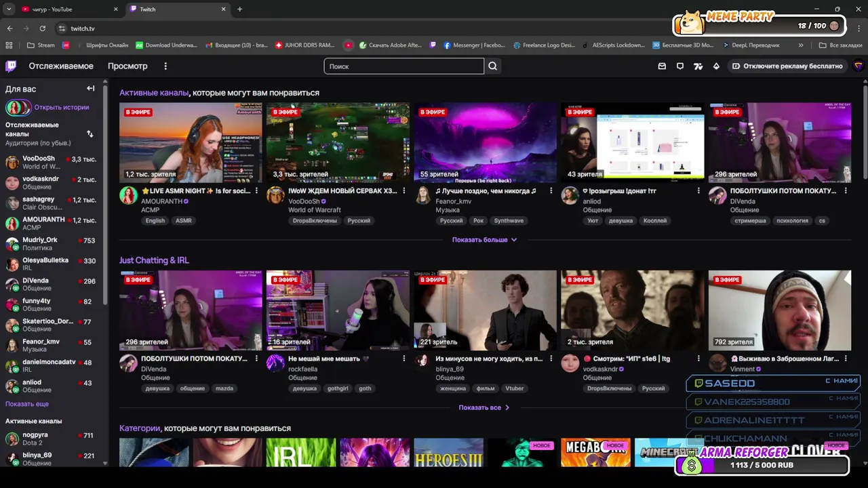Open the 'Активные каналы' heading link
868x488 pixels.
pyautogui.click(x=154, y=93)
